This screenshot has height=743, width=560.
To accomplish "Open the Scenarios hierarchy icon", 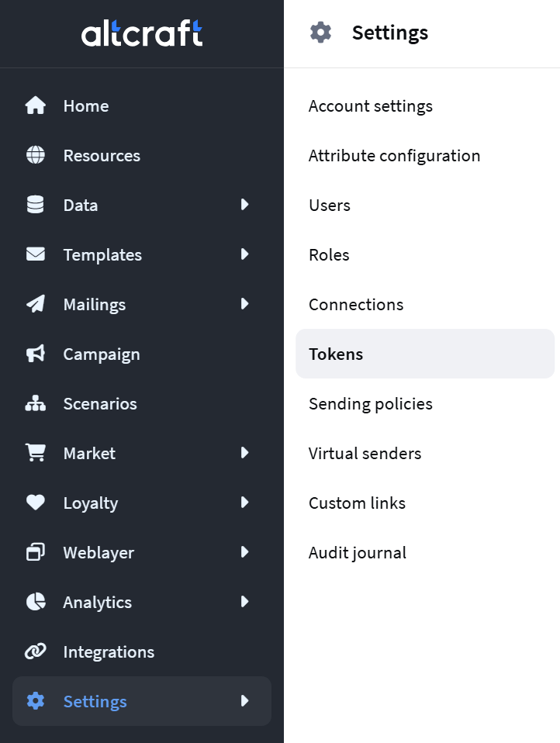I will coord(36,403).
